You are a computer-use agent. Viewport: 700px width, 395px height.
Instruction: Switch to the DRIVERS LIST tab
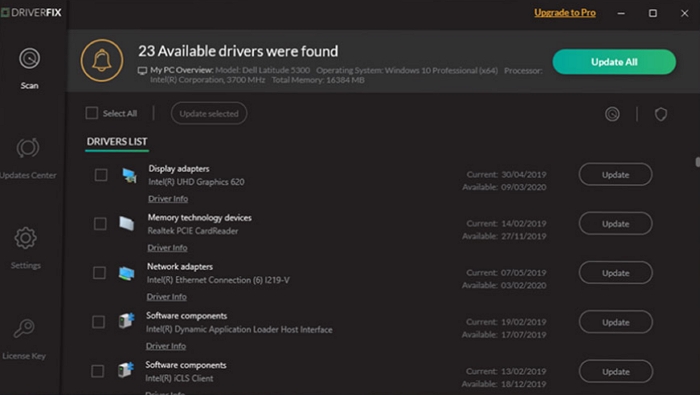click(117, 142)
